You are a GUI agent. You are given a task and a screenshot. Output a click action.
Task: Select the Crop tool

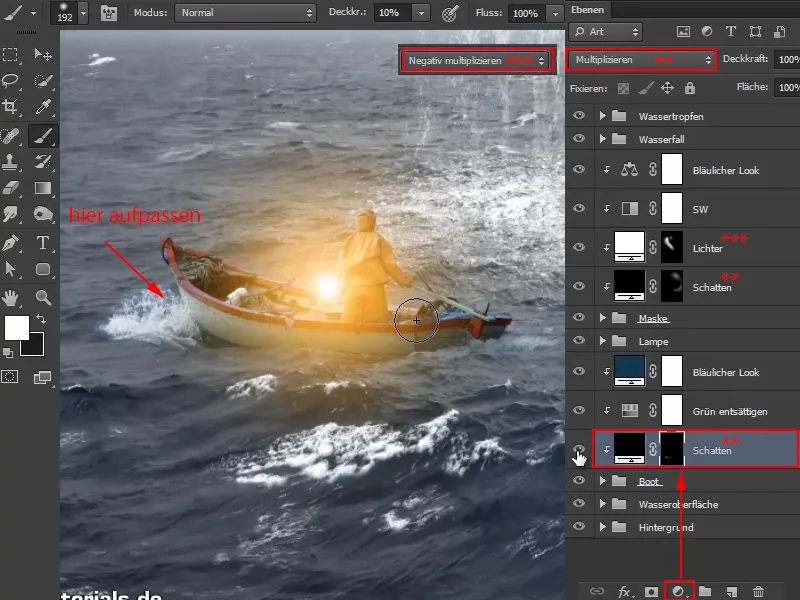[x=10, y=107]
